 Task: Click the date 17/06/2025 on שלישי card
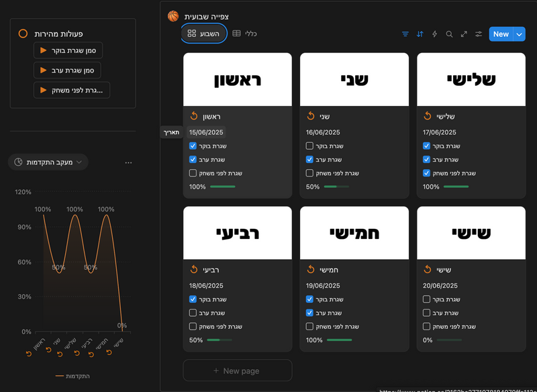[440, 132]
